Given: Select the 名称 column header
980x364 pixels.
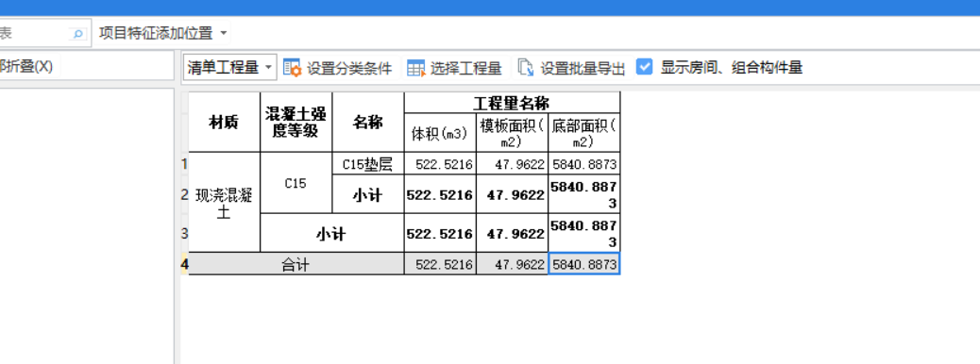Looking at the screenshot, I should tap(368, 123).
